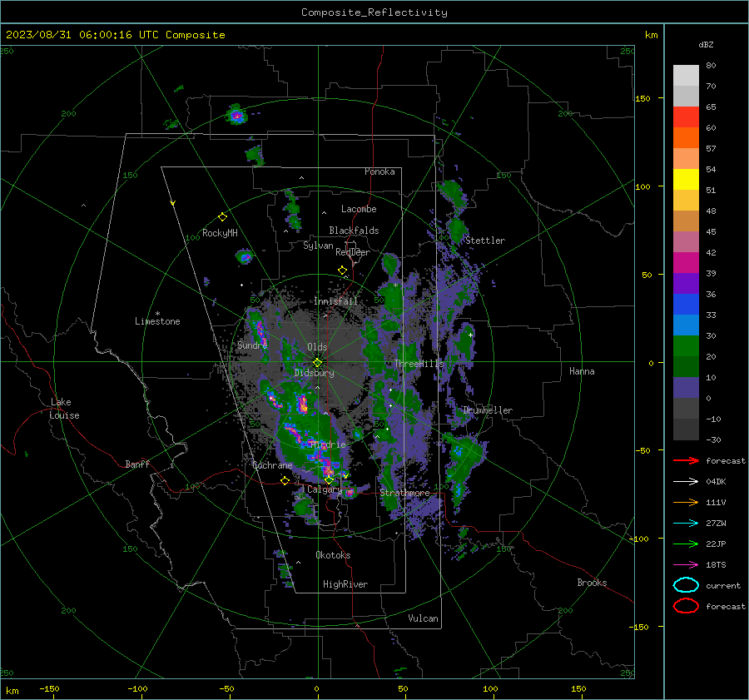Click the yellow swatch between 54 and 51 dBZ
This screenshot has width=749, height=700.
point(686,180)
